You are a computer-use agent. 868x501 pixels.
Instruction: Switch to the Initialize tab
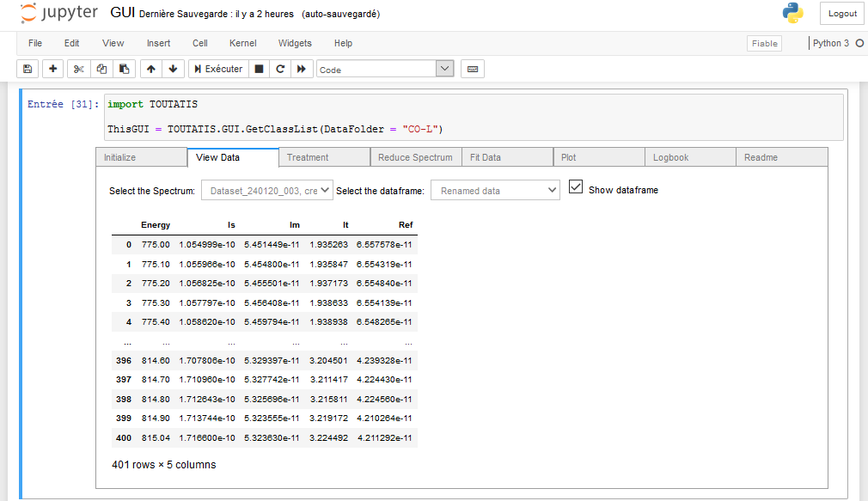click(x=142, y=157)
